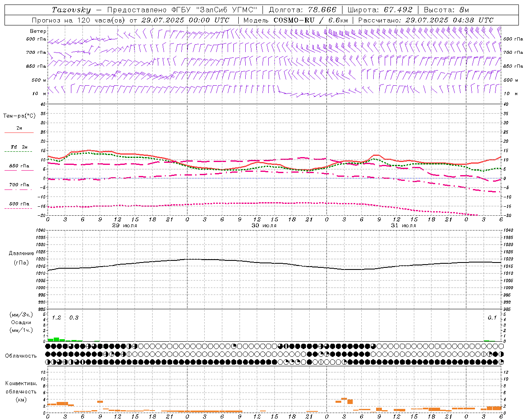
Task: Click the '(мм/3ч.)' precipitation unit label
Action: coord(21,315)
